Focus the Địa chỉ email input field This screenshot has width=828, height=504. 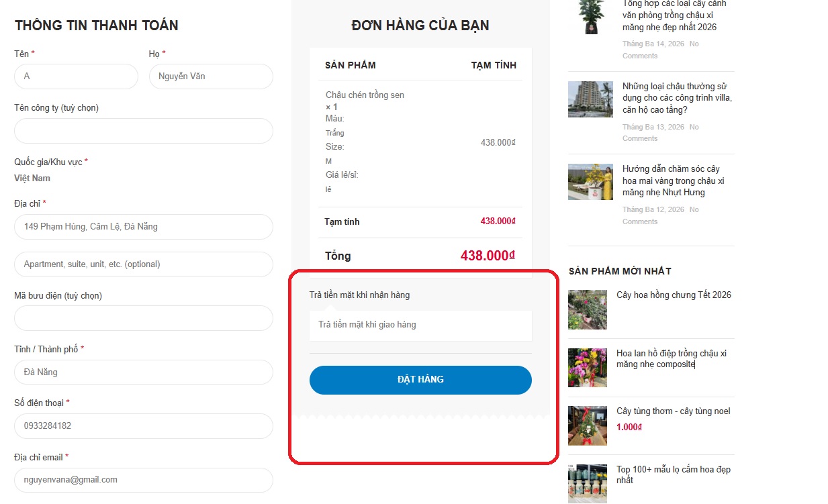144,480
